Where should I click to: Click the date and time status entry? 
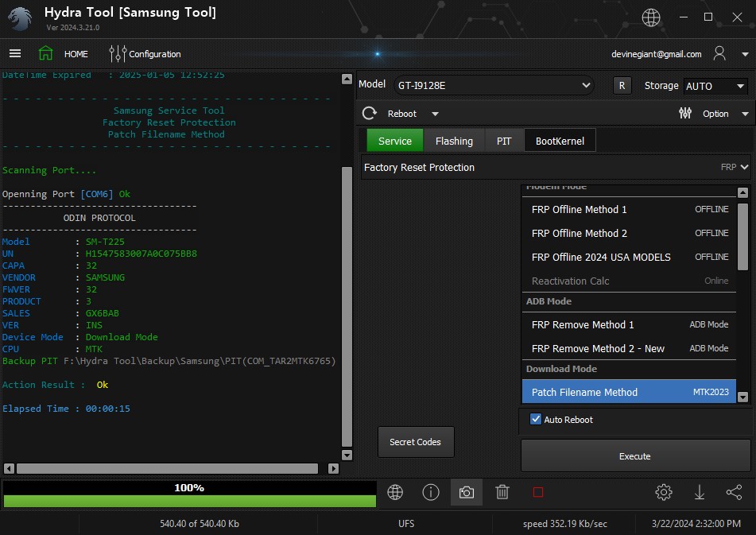[x=696, y=523]
